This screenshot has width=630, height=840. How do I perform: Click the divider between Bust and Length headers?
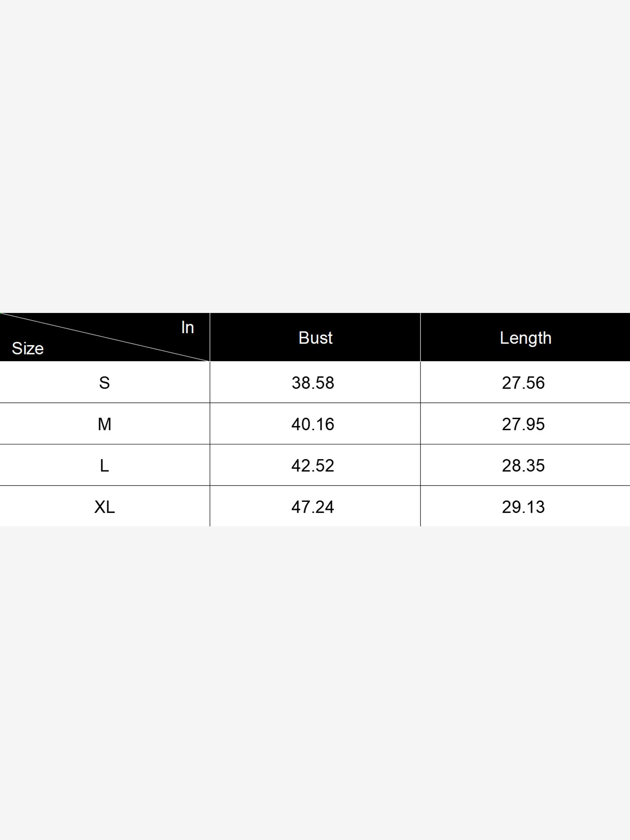[x=420, y=337]
